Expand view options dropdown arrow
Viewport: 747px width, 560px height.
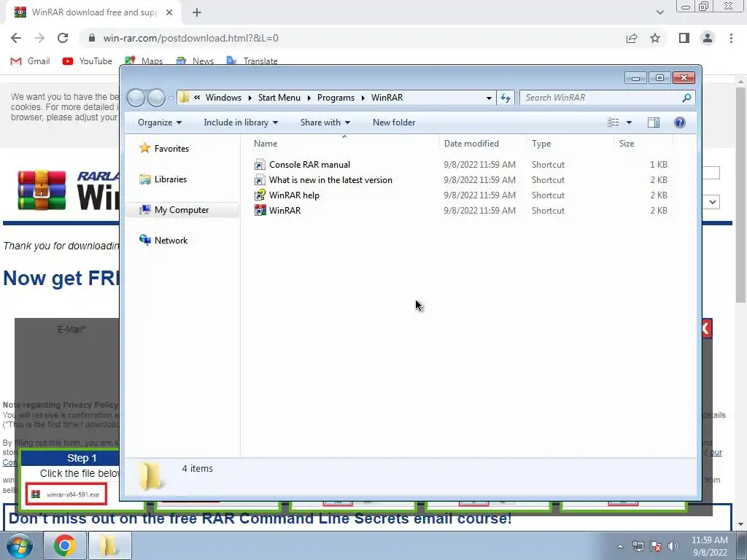pyautogui.click(x=629, y=122)
